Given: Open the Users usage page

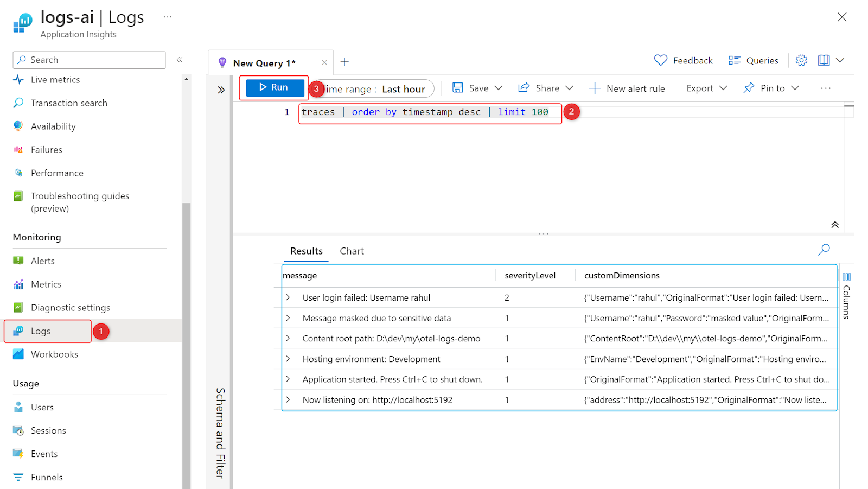Looking at the screenshot, I should pos(42,408).
